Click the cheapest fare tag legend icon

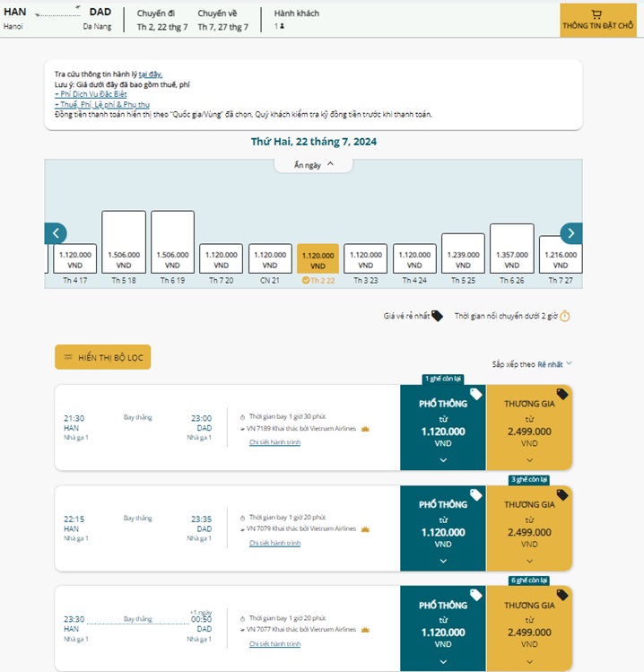(437, 316)
